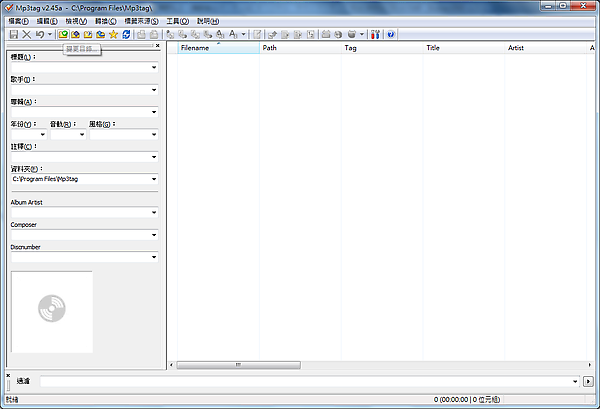Expand the 年份 year field dropdown

click(x=42, y=134)
